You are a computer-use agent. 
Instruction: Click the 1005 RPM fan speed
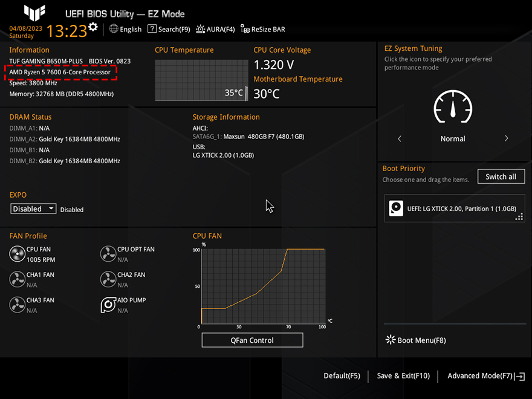tap(41, 259)
